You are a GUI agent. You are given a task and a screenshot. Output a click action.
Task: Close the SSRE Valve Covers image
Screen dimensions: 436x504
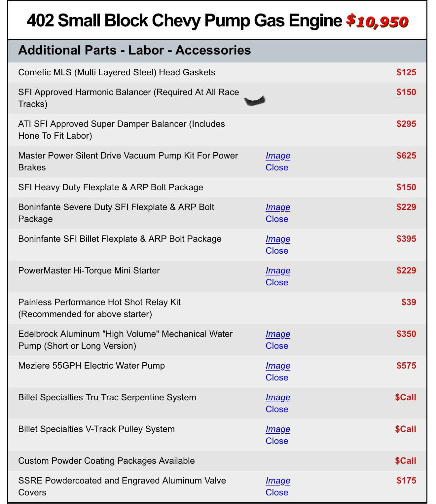pyautogui.click(x=277, y=492)
